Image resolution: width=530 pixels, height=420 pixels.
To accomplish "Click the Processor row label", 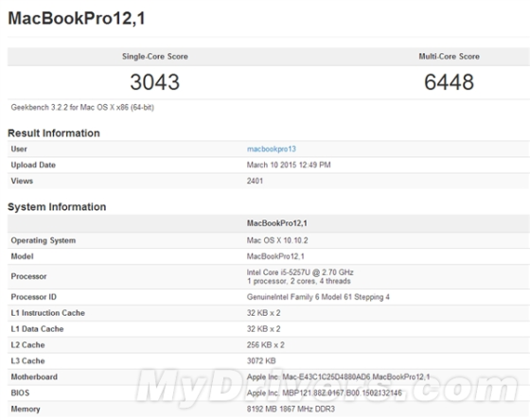I will pyautogui.click(x=28, y=276).
